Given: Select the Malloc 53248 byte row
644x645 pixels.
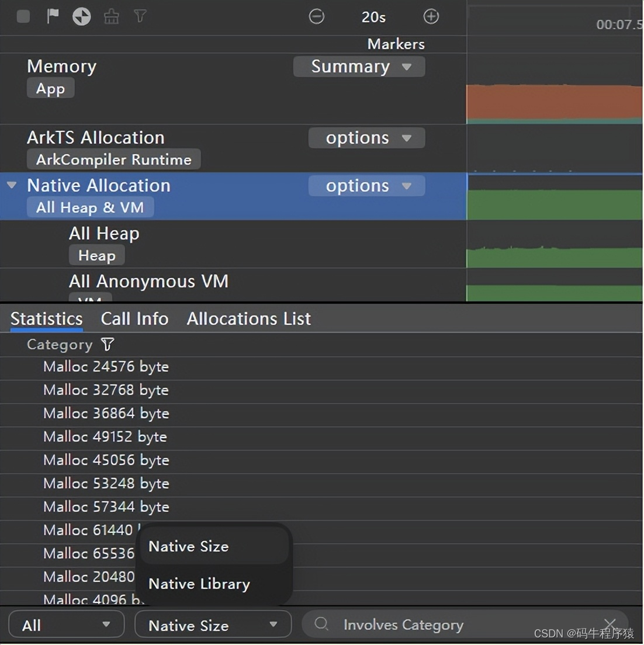Looking at the screenshot, I should (321, 484).
